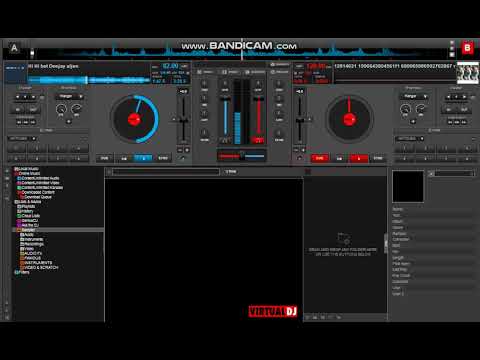This screenshot has height=360, width=480.
Task: Click the second effect knob on deck B
Action: point(421,109)
